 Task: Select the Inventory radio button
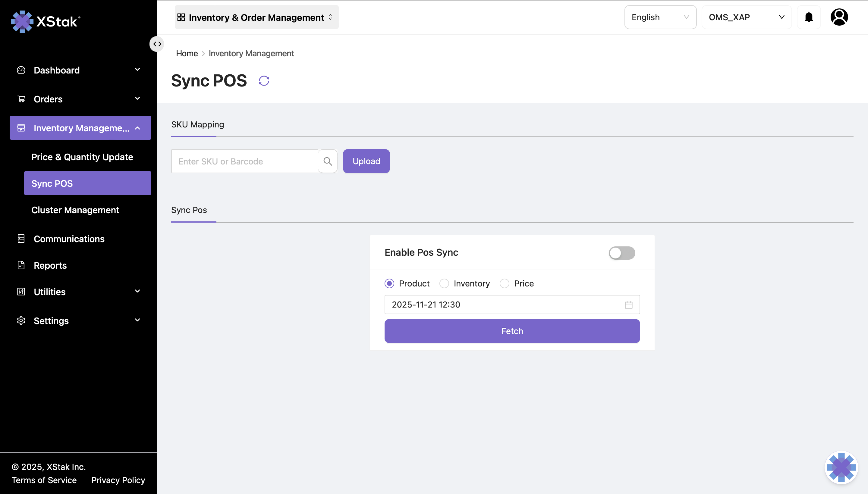444,283
